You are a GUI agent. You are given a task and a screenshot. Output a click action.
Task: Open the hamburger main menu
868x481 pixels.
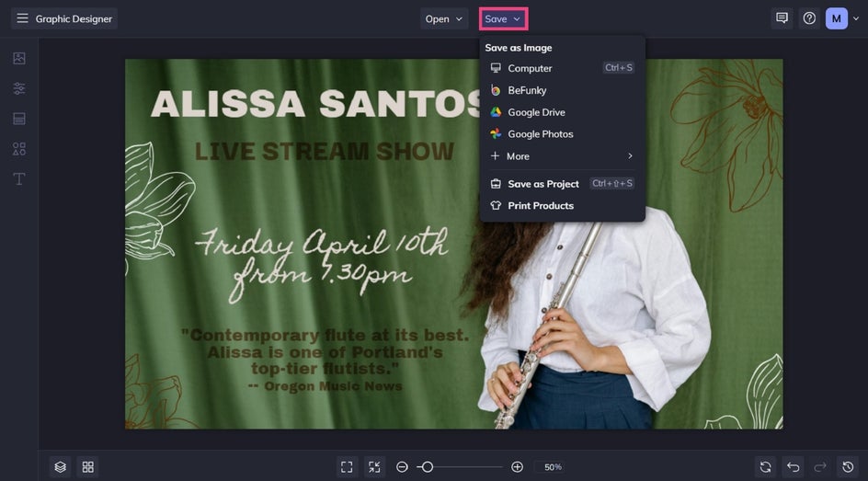click(22, 18)
